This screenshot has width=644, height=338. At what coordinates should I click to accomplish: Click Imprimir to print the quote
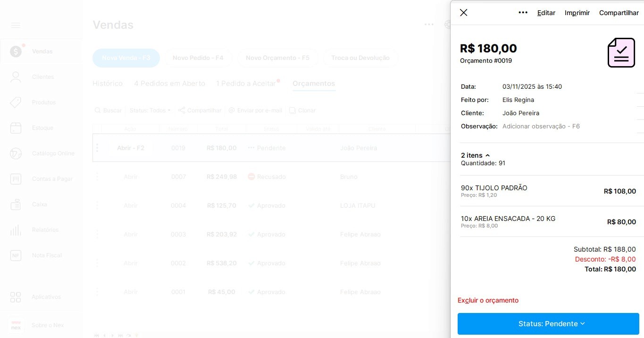coord(577,13)
